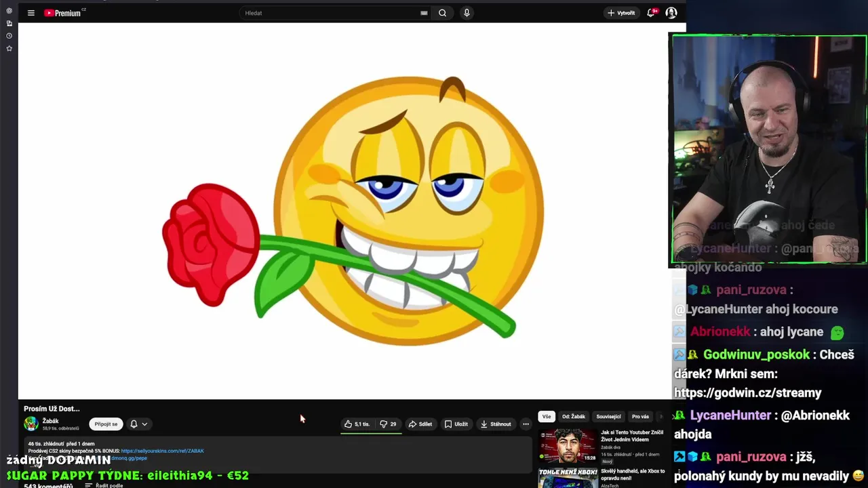Select the Pro vás filter chip
Viewport: 868px width, 488px height.
[x=640, y=417]
